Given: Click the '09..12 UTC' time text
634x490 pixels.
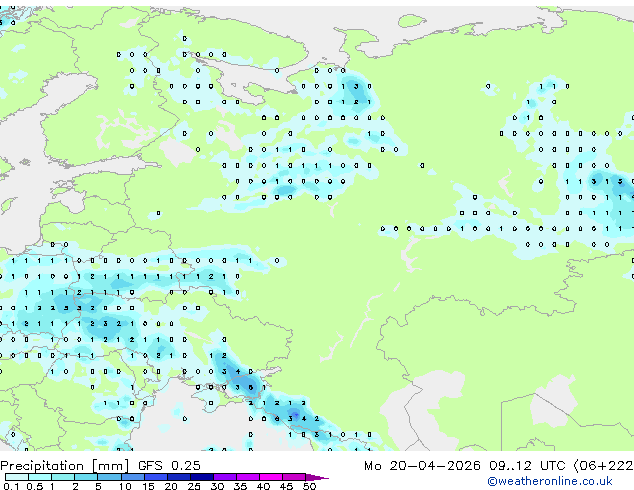Looking at the screenshot, I should coord(527,466).
